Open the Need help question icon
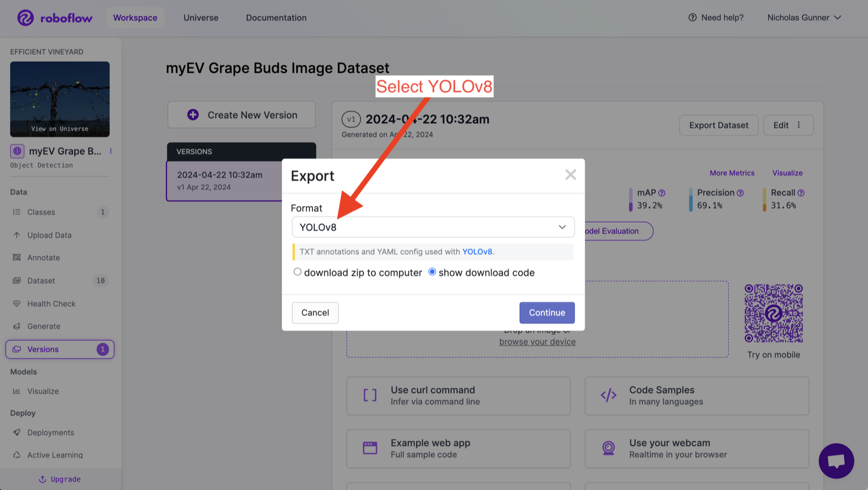868x490 pixels. point(692,17)
